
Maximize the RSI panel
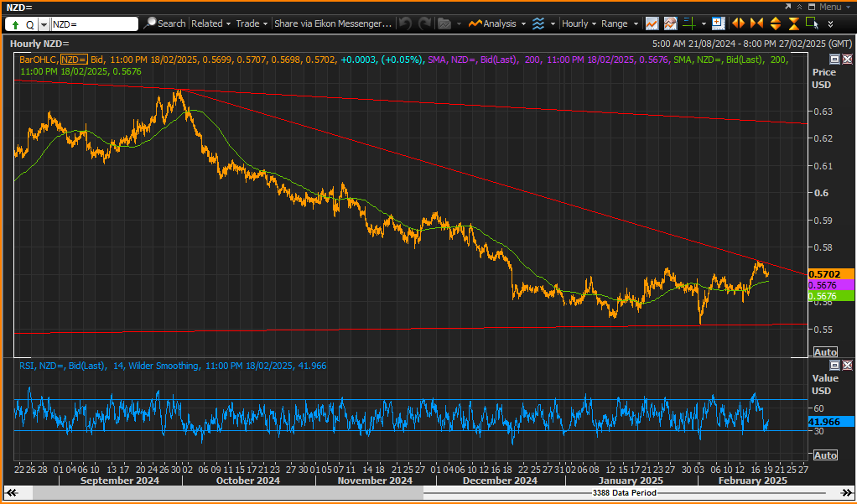pyautogui.click(x=834, y=365)
